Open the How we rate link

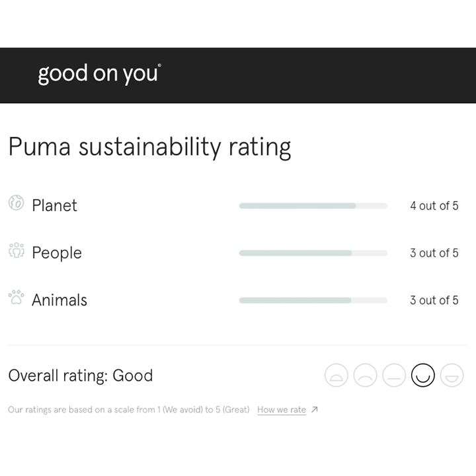pos(282,410)
